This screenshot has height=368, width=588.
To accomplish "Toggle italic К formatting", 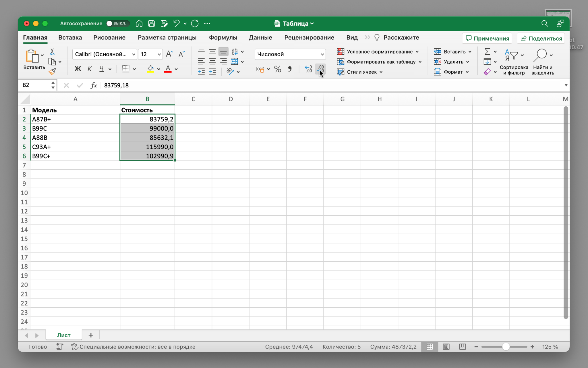I will pos(90,69).
